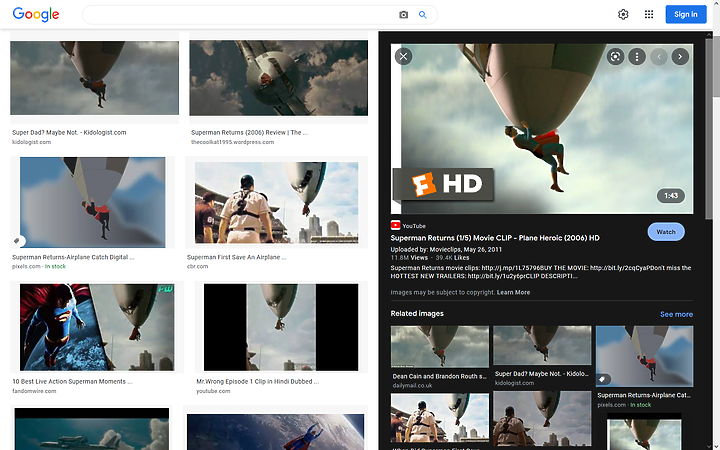
Task: Click the fandomwire.com source text
Action: pyautogui.click(x=34, y=391)
